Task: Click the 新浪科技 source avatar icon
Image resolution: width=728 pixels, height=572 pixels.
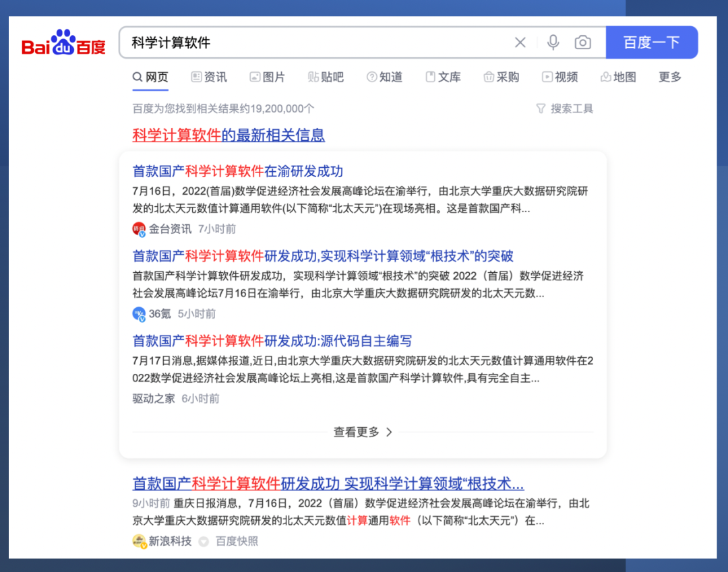Action: coord(138,540)
